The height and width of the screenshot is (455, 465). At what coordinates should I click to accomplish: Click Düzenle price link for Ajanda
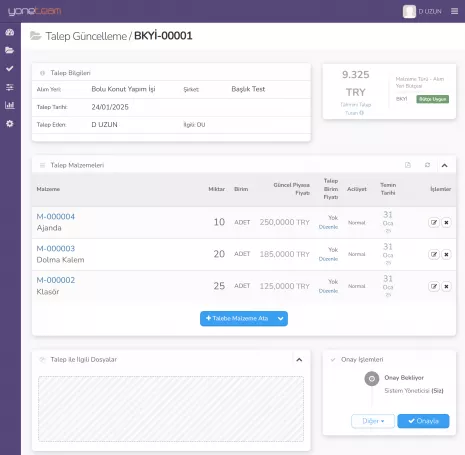pyautogui.click(x=328, y=227)
